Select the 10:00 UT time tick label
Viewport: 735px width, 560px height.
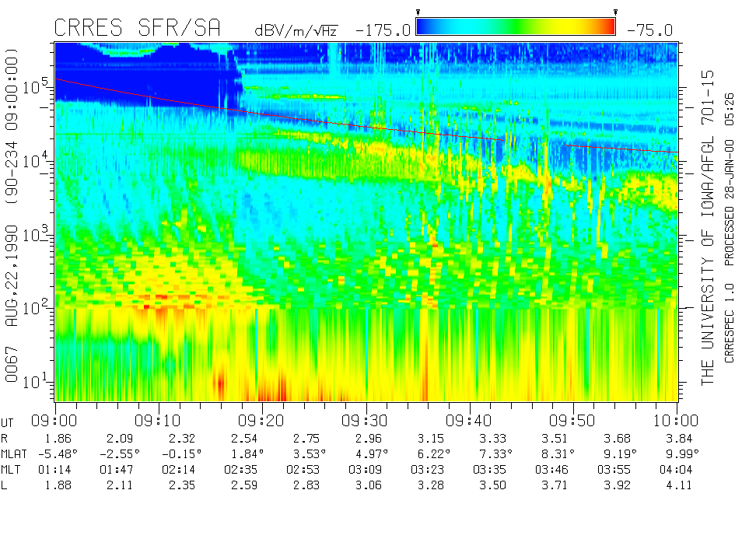677,420
